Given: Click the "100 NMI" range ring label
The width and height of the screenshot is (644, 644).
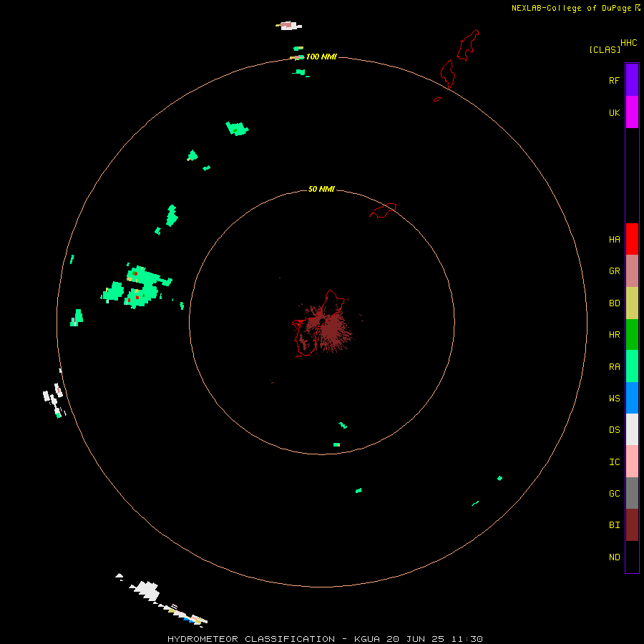Looking at the screenshot, I should click(321, 57).
